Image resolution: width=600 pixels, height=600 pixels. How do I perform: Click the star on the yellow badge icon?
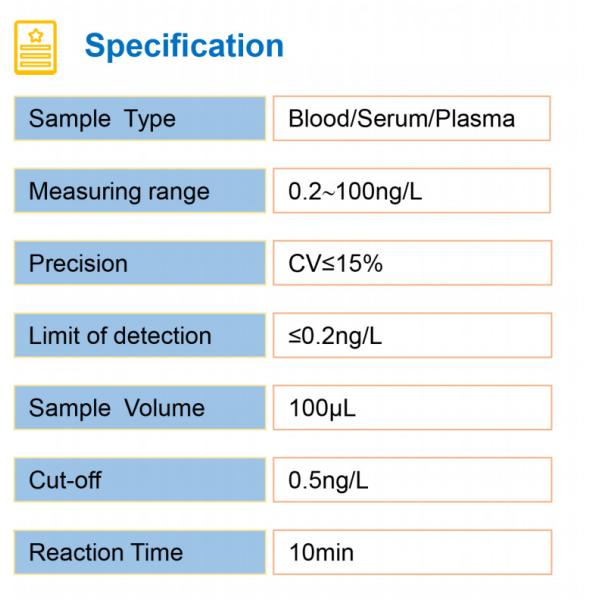[x=37, y=36]
